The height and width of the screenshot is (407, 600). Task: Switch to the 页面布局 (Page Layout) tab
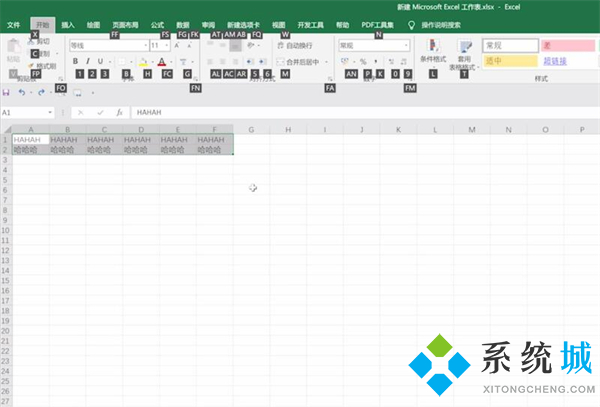tap(125, 25)
